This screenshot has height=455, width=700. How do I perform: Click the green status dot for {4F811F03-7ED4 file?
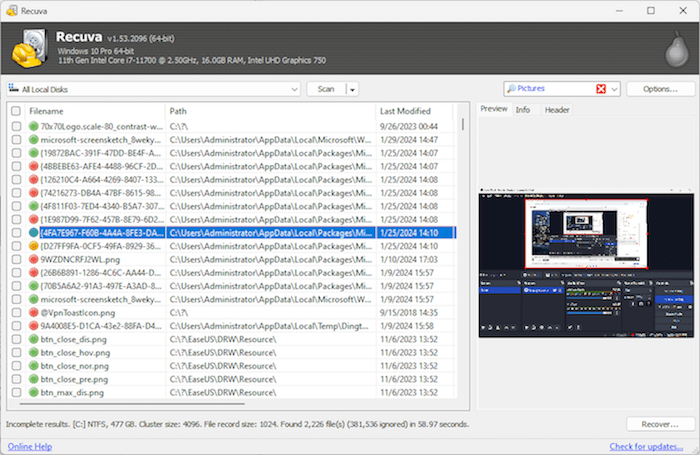click(x=33, y=206)
